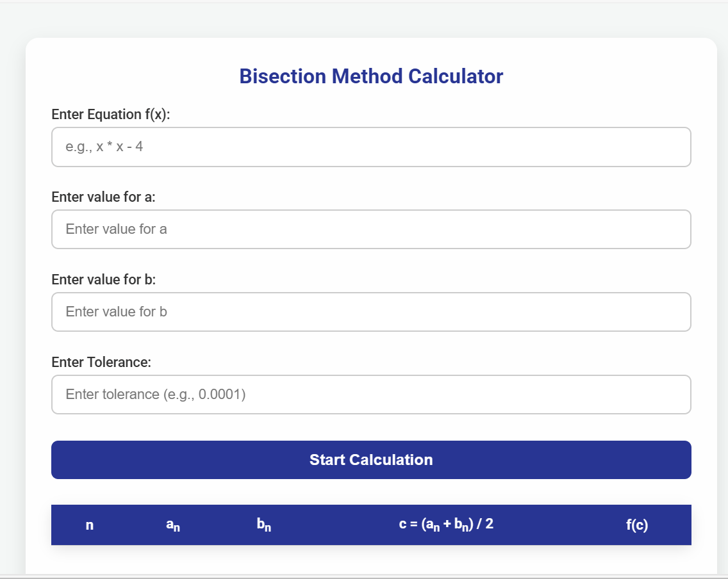728x579 pixels.
Task: Click the c = (a_n + b_n) / 2 header
Action: (x=446, y=525)
